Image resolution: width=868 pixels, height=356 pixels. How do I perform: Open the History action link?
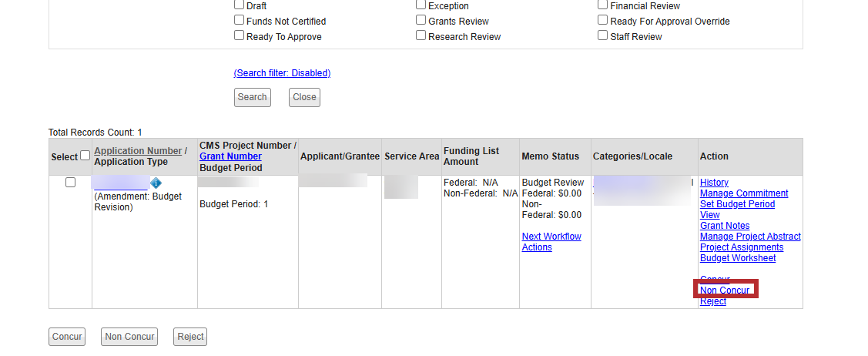pos(714,183)
